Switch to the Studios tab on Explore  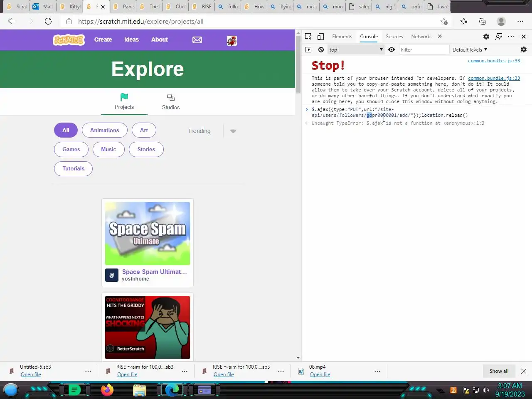click(171, 102)
